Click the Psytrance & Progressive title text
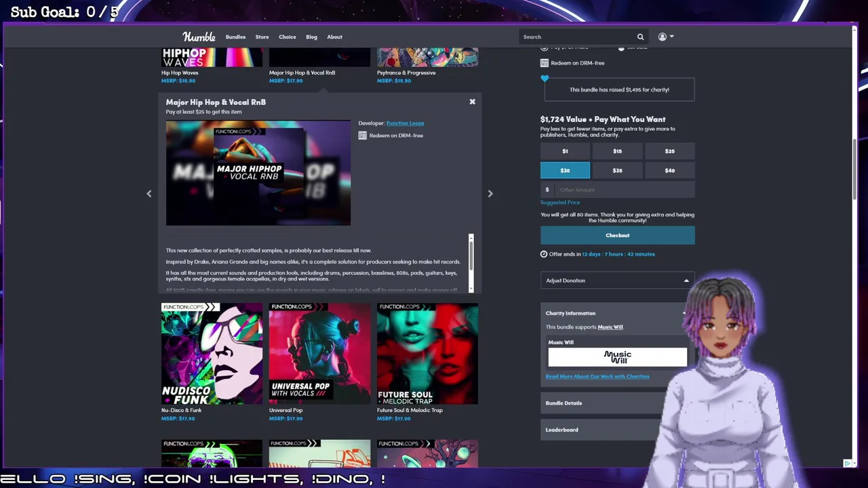The height and width of the screenshot is (488, 868). click(406, 73)
